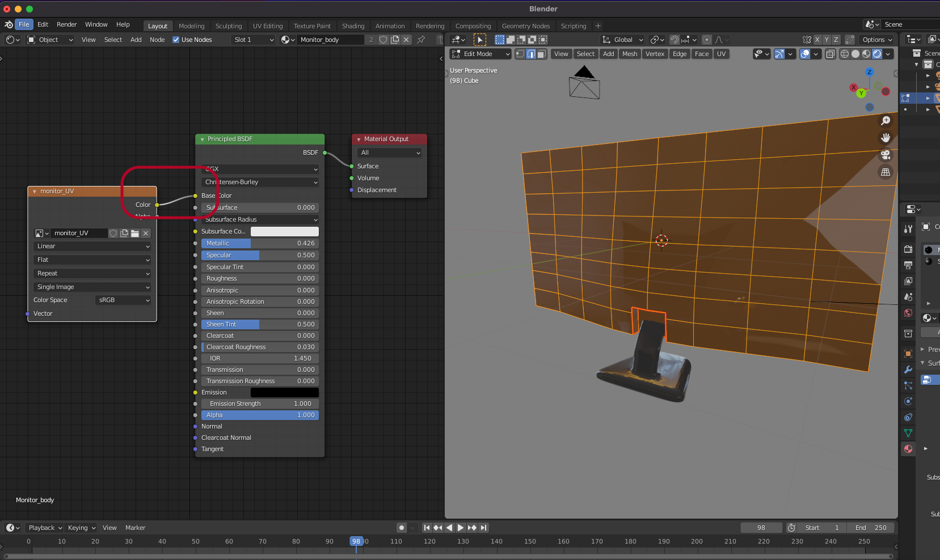
Task: Open image file with folder icon in monitor_UV node
Action: tap(135, 233)
